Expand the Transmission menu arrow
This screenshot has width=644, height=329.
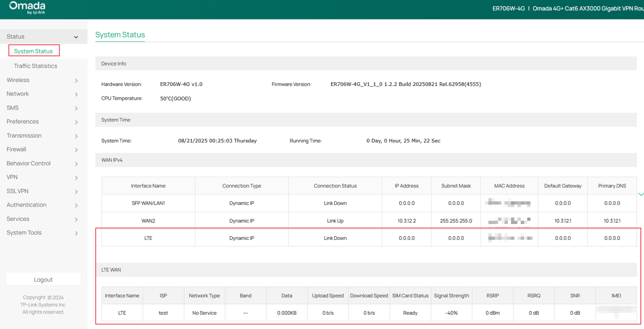(x=76, y=136)
